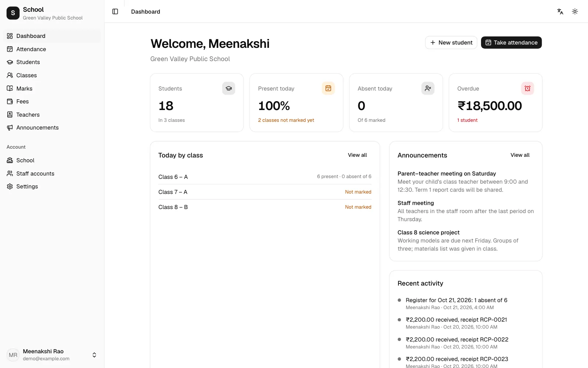Viewport: 588px width, 368px height.
Task: Open Students in the sidebar
Action: click(52, 62)
